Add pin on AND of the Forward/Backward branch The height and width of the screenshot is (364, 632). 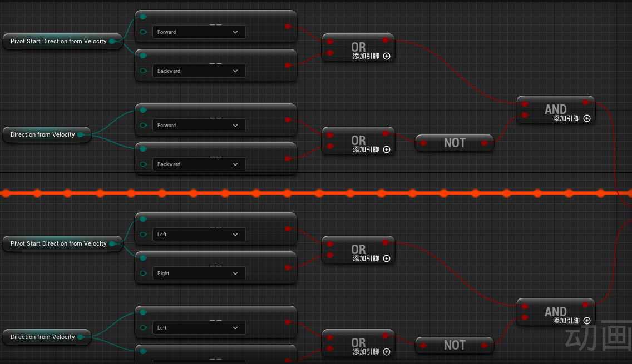587,118
